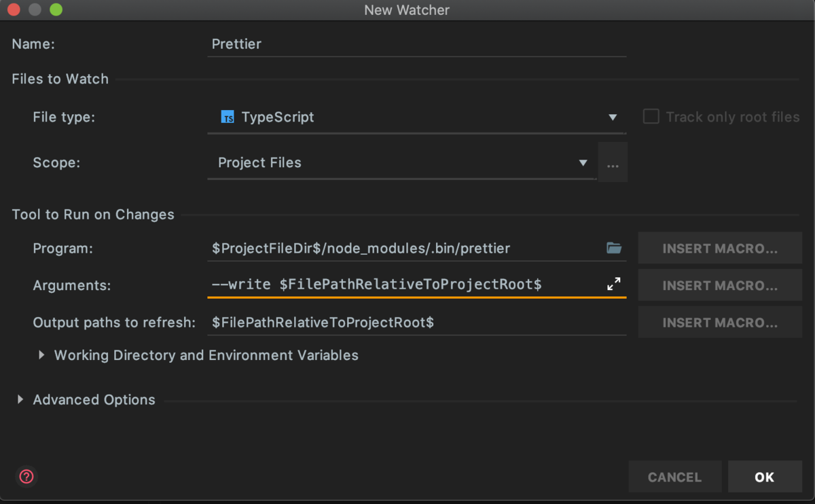Image resolution: width=815 pixels, height=504 pixels.
Task: Click the folder browse icon for Program
Action: 614,249
